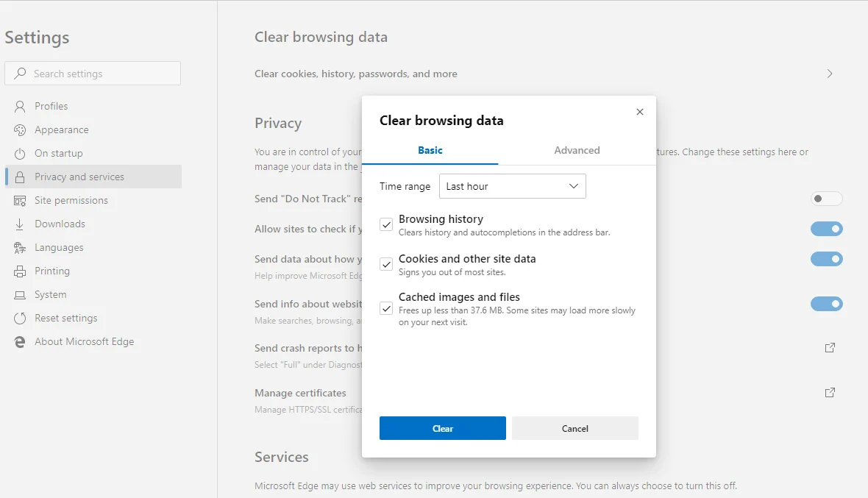Uncheck the Browsing history checkbox
The image size is (868, 498).
(386, 224)
